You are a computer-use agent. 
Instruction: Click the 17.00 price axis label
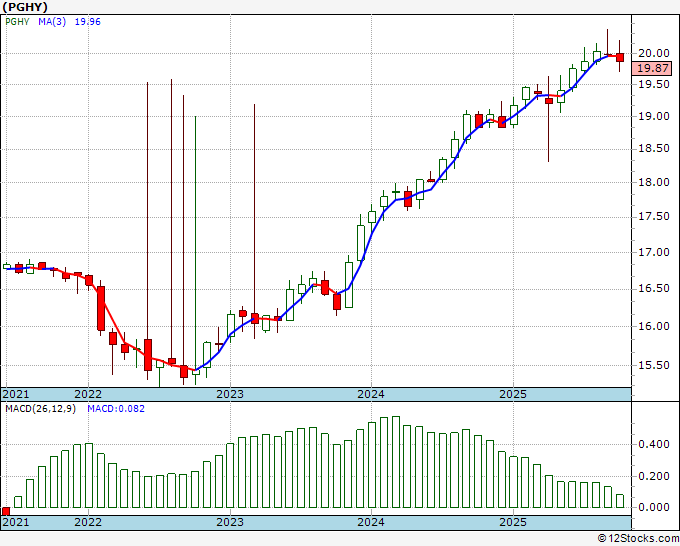pos(654,252)
